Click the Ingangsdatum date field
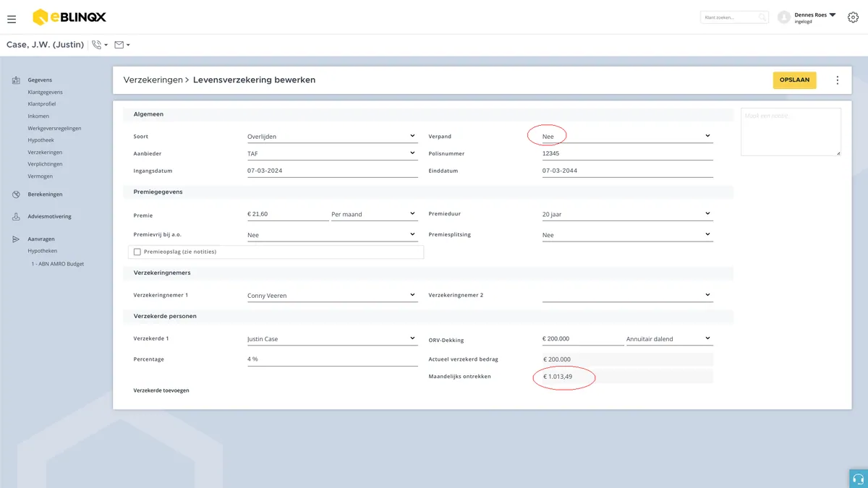 332,171
